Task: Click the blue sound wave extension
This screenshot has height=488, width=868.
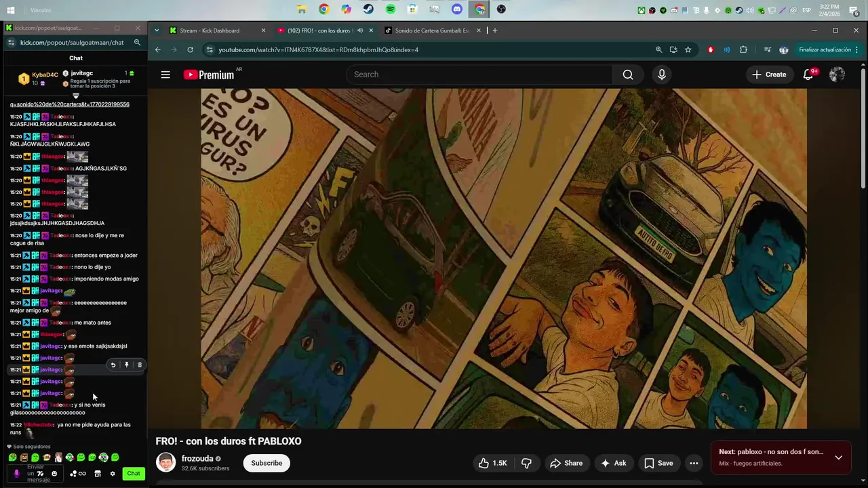Action: [x=727, y=49]
